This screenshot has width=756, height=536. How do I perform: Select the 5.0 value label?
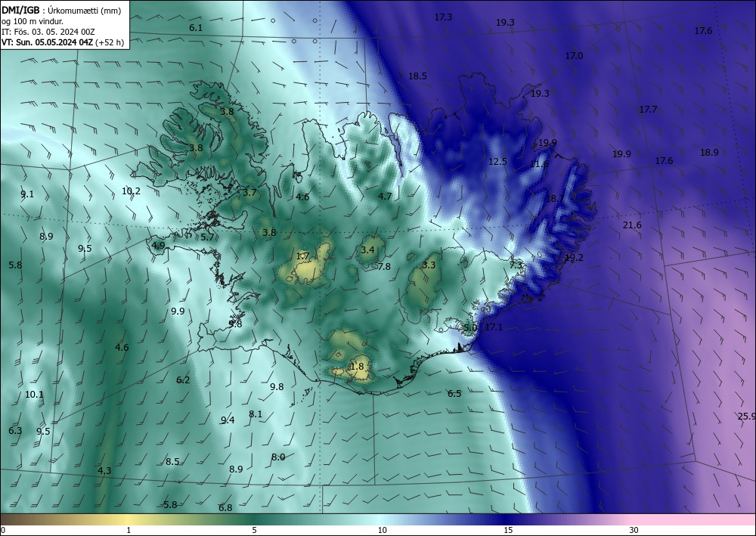point(470,328)
